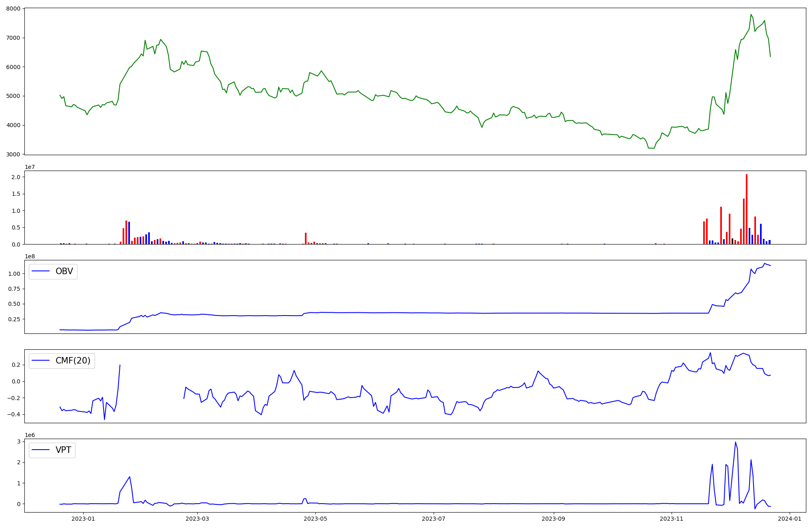Viewport: 812px width, 528px height.
Task: Click the VPT legend label
Action: click(x=63, y=450)
